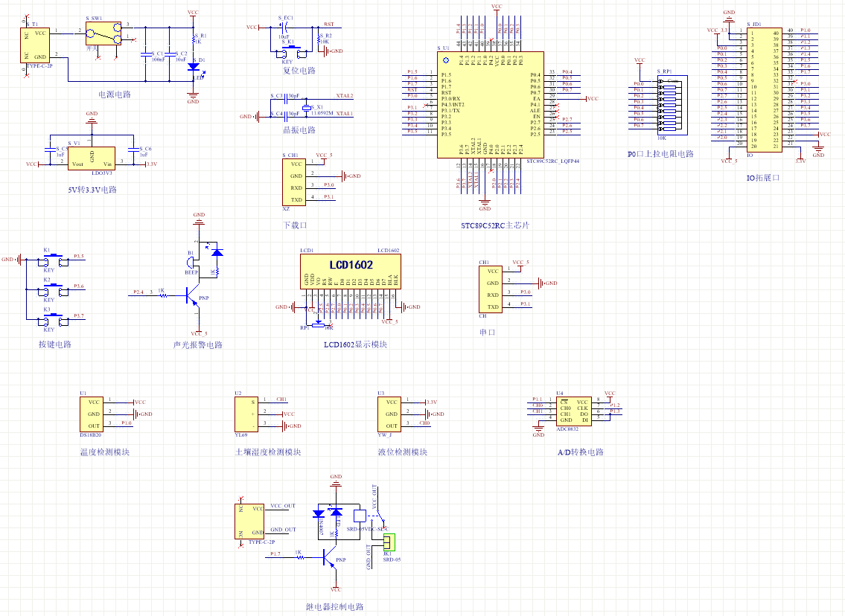
Task: Click the 'A/D转换电路' label
Action: click(581, 452)
